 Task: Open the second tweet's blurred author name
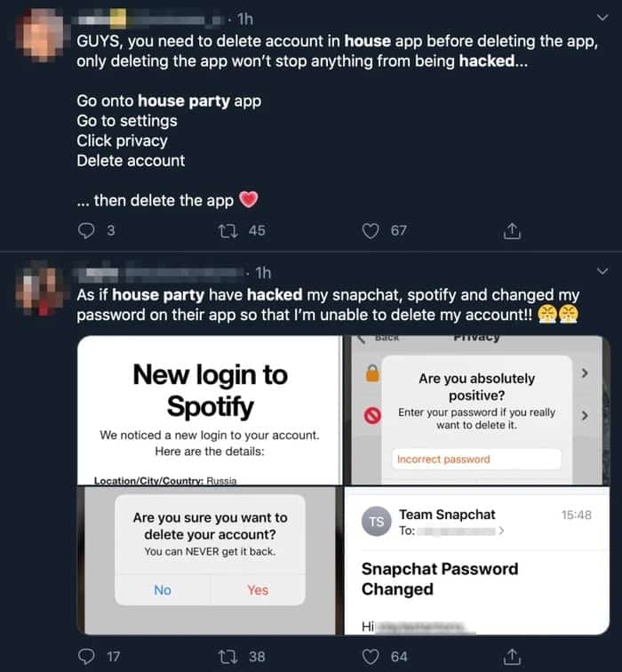[x=159, y=273]
